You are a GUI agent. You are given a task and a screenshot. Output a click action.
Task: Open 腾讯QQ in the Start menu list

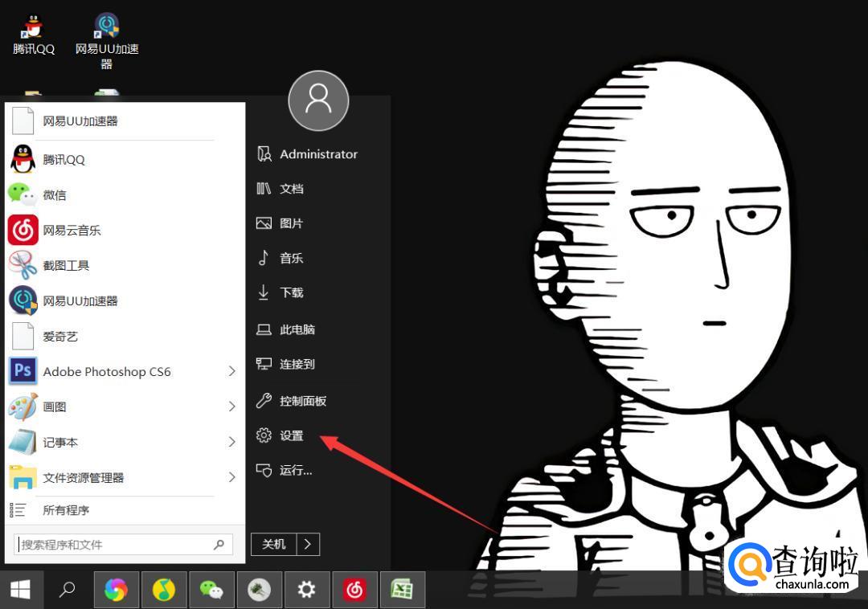[64, 160]
